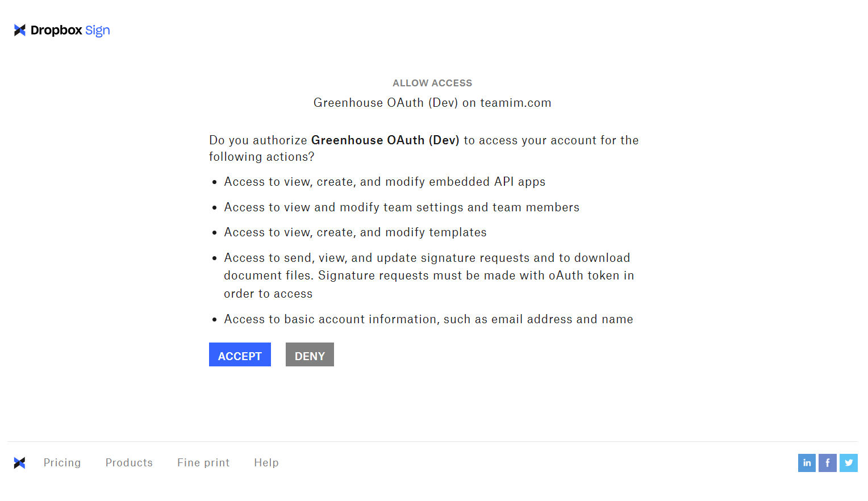
Task: Click the basic account information permission line
Action: 428,319
